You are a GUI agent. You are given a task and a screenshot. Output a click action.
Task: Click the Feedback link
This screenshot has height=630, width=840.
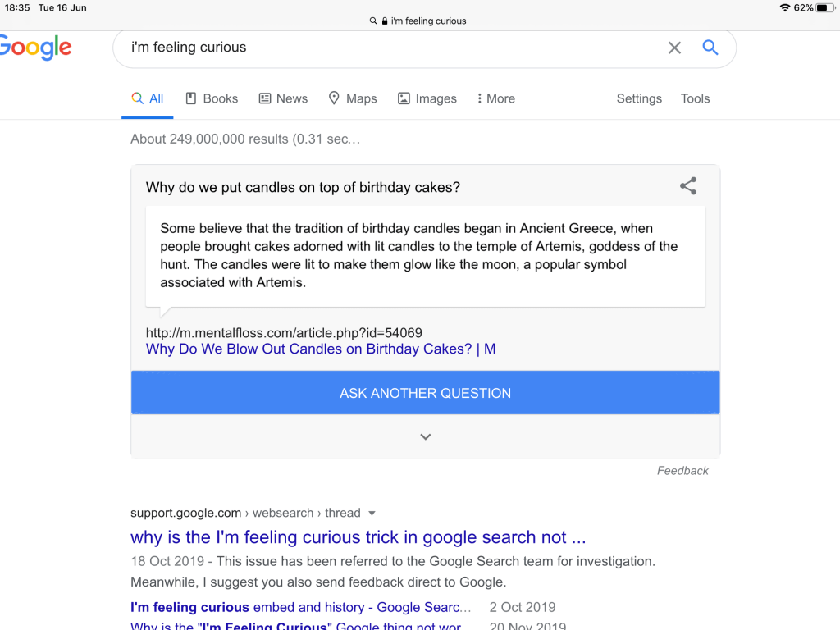point(682,471)
